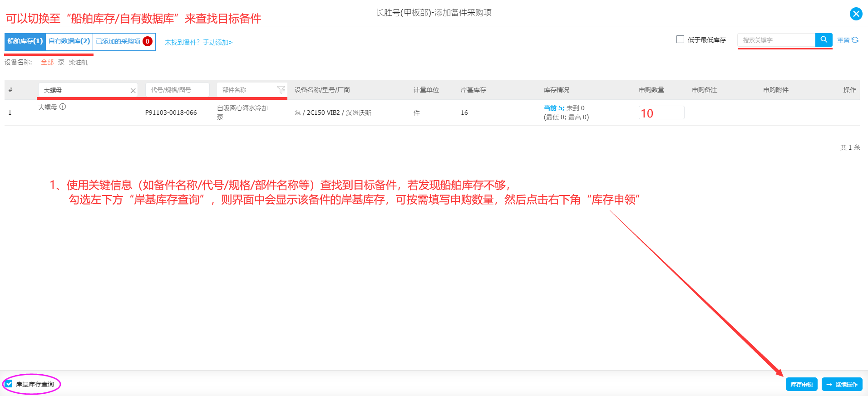
Task: Click the 代号/规格/图号 filter field
Action: point(178,90)
